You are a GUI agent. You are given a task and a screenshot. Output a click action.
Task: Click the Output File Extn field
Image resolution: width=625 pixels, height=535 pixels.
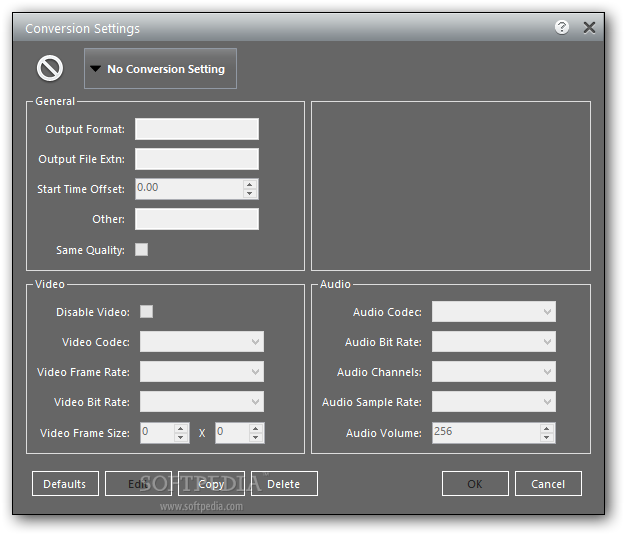(197, 159)
